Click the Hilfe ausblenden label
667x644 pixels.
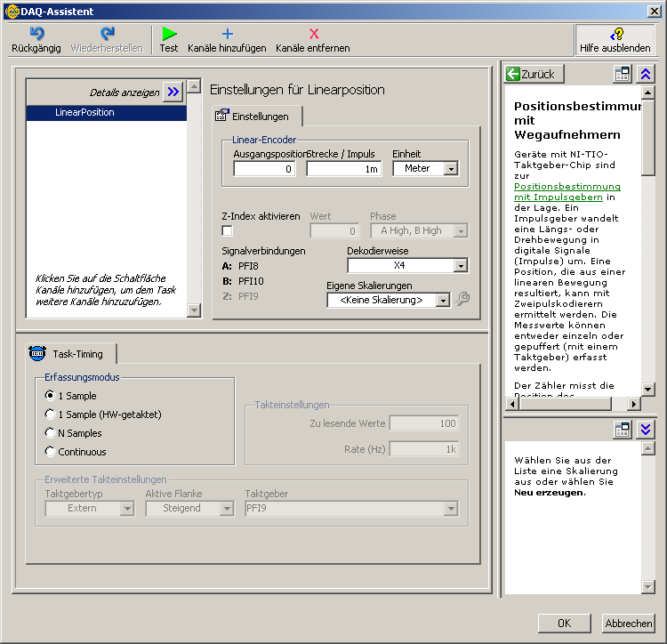615,48
